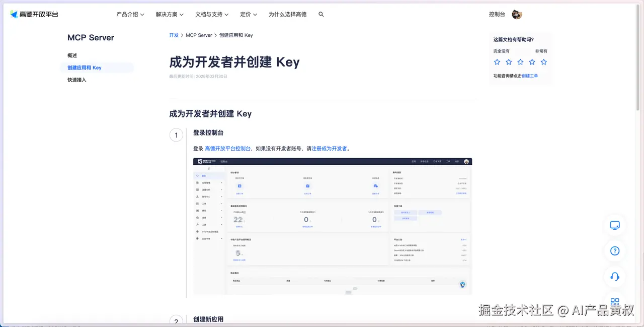Click MCP Server breadcrumb
The width and height of the screenshot is (644, 327).
pyautogui.click(x=199, y=35)
